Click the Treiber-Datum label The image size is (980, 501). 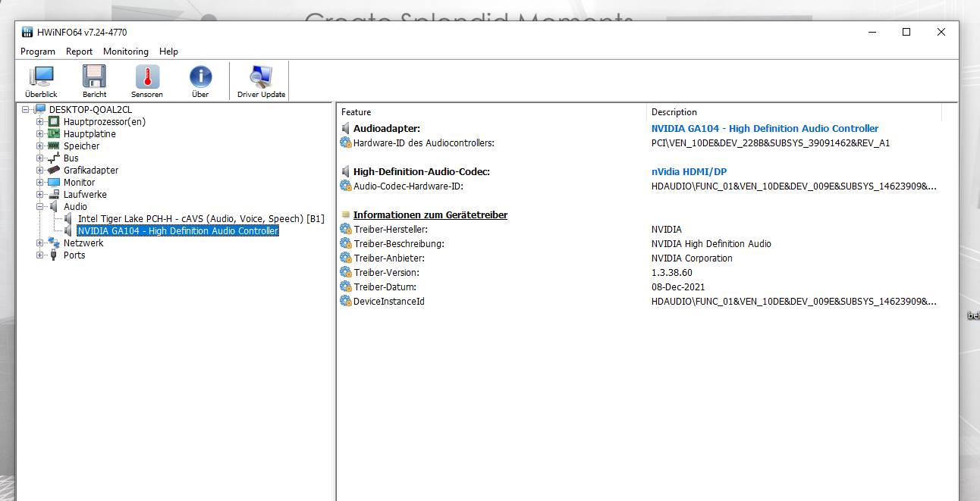coord(385,287)
